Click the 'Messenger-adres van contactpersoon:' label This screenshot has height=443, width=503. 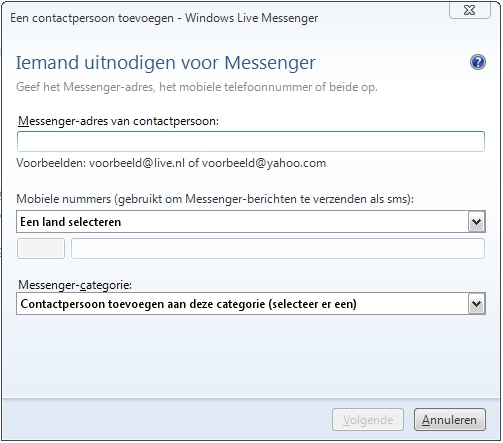[x=118, y=121]
